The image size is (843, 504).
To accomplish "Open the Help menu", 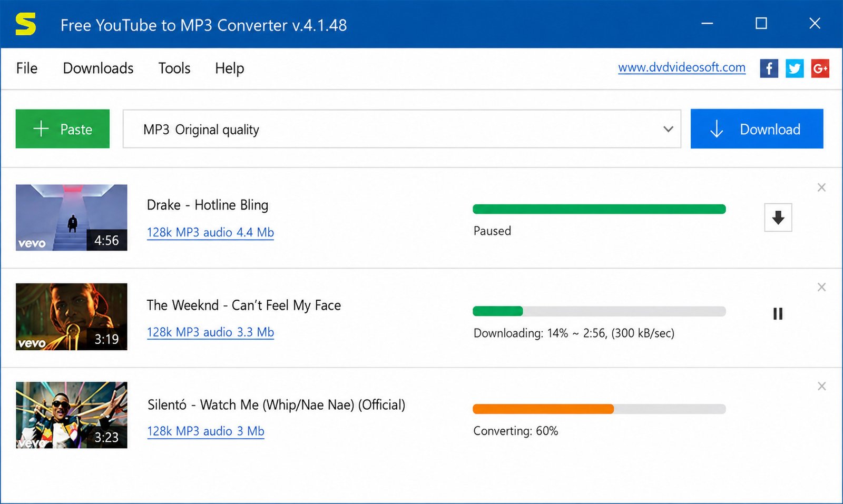I will [229, 68].
